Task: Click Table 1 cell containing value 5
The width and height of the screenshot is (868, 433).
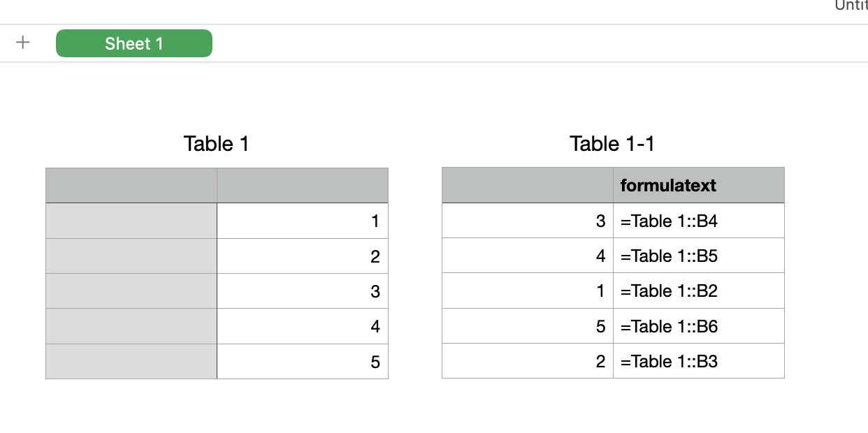Action: tap(303, 361)
